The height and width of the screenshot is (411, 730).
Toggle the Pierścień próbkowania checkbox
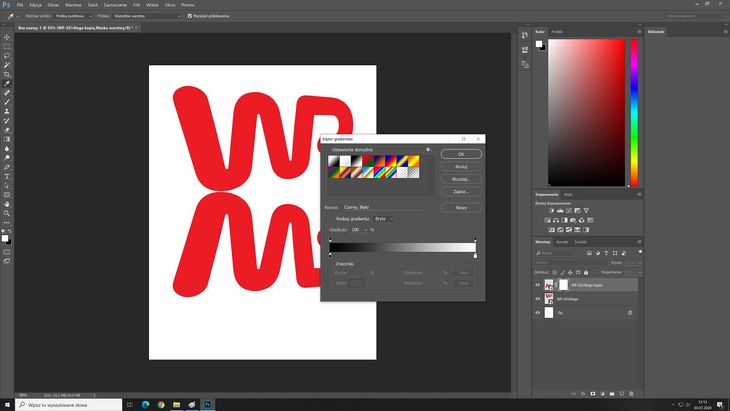190,15
